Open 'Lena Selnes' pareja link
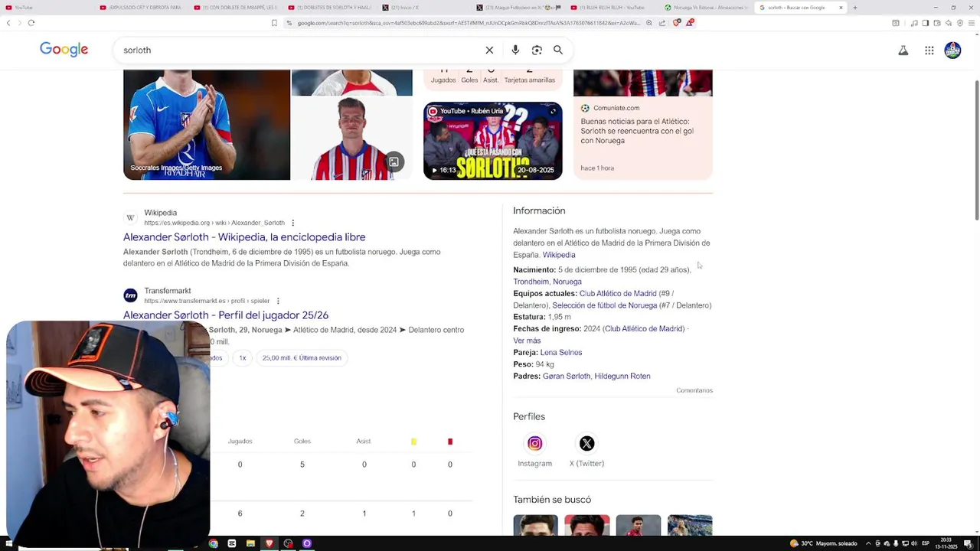The height and width of the screenshot is (551, 980). coord(561,353)
